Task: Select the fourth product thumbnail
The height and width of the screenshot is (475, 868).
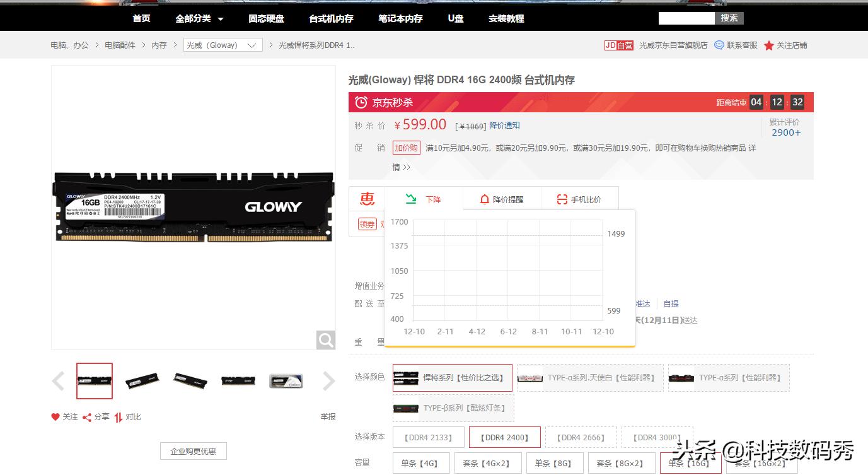Action: tap(238, 381)
